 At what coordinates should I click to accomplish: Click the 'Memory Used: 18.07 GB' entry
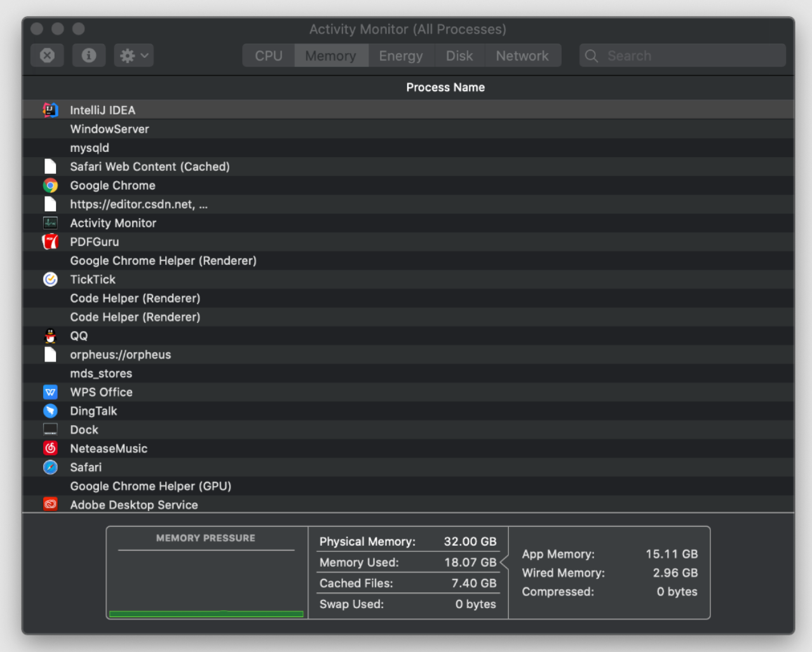click(x=408, y=562)
